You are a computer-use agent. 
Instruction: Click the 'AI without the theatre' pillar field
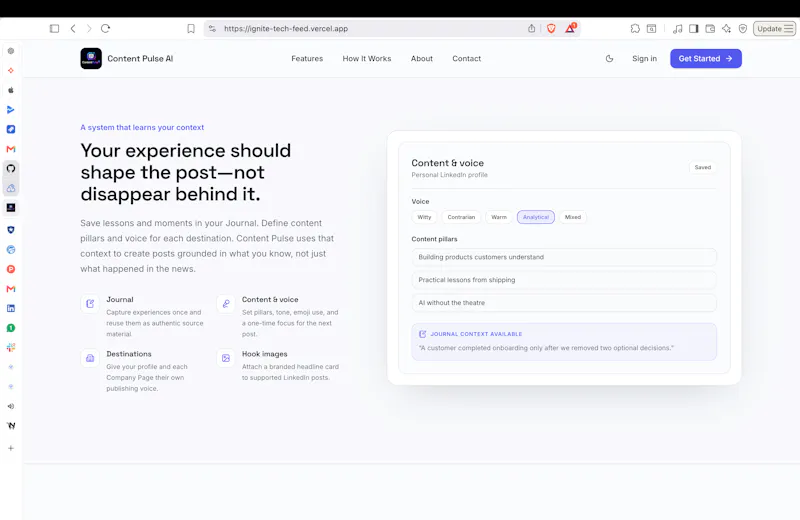[564, 303]
